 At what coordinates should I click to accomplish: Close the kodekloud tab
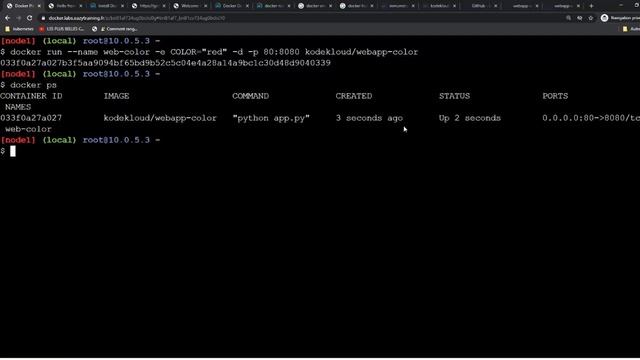point(454,6)
